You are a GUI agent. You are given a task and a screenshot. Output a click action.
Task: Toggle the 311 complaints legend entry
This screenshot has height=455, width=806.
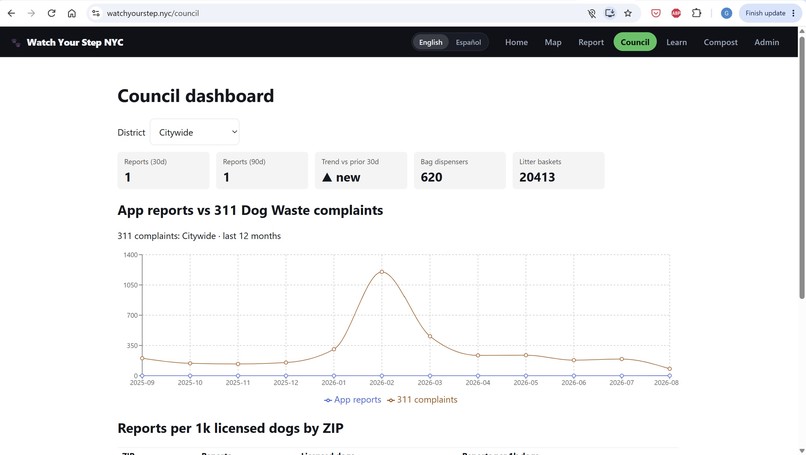click(x=422, y=399)
